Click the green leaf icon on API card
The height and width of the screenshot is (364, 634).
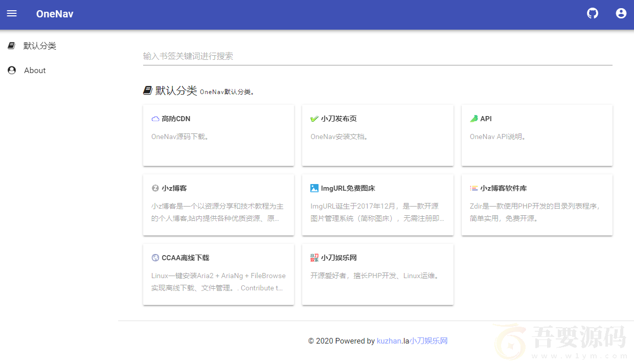[474, 119]
